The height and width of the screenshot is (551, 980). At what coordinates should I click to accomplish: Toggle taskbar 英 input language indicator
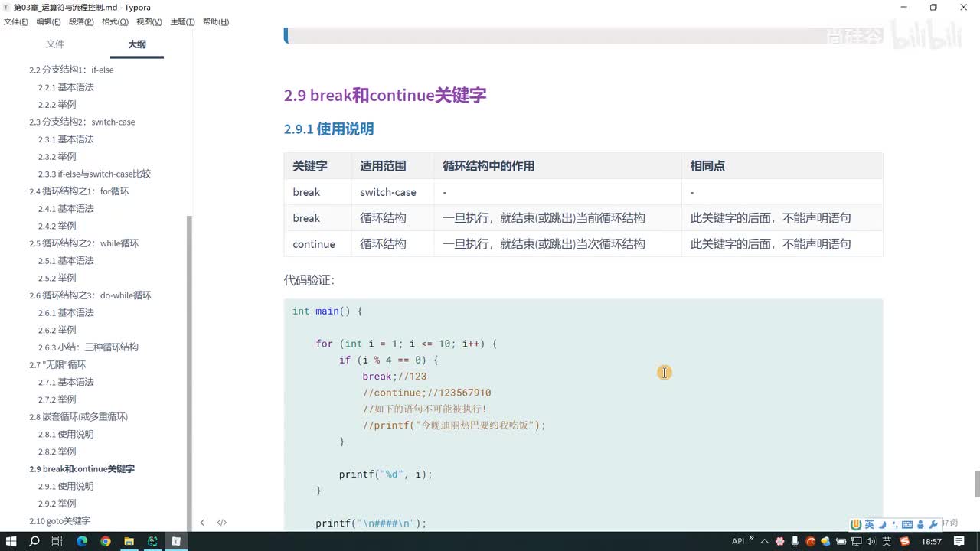[887, 541]
